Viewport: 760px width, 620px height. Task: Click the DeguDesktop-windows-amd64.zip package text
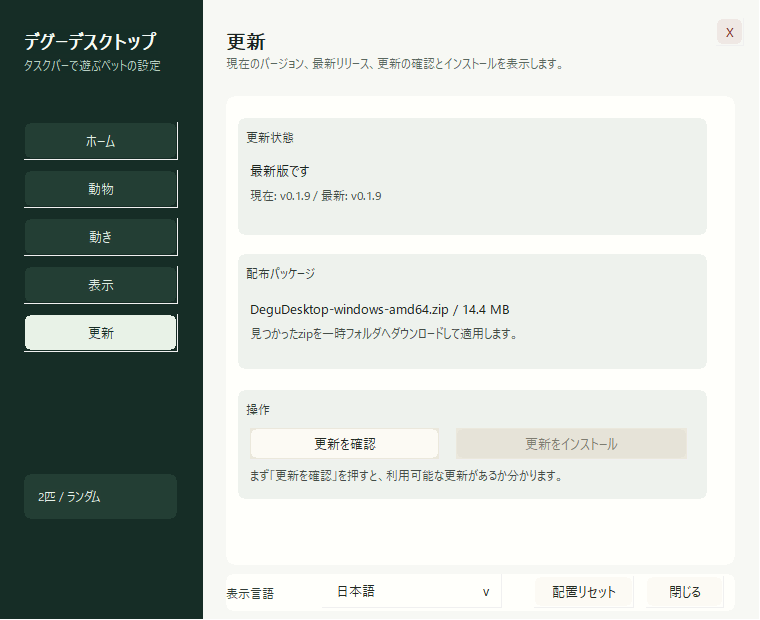click(x=380, y=310)
